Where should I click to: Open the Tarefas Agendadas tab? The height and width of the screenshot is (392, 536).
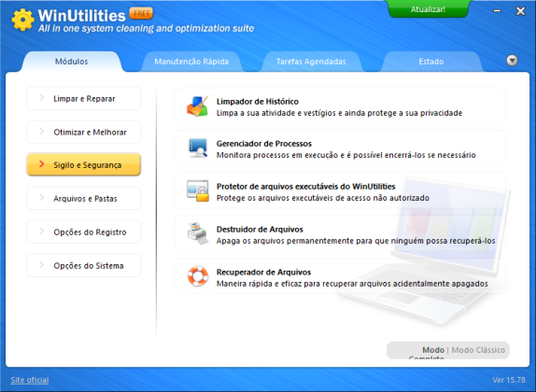pyautogui.click(x=311, y=62)
